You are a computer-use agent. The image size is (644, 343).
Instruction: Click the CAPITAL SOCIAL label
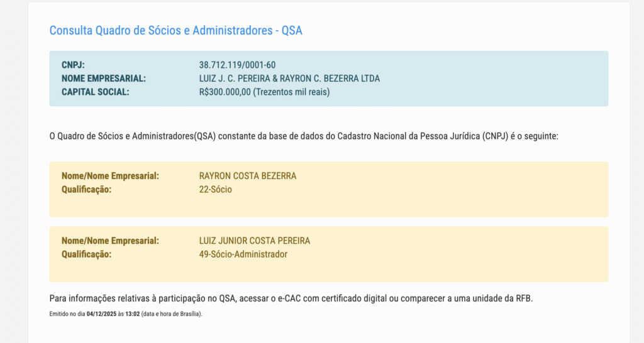point(95,92)
